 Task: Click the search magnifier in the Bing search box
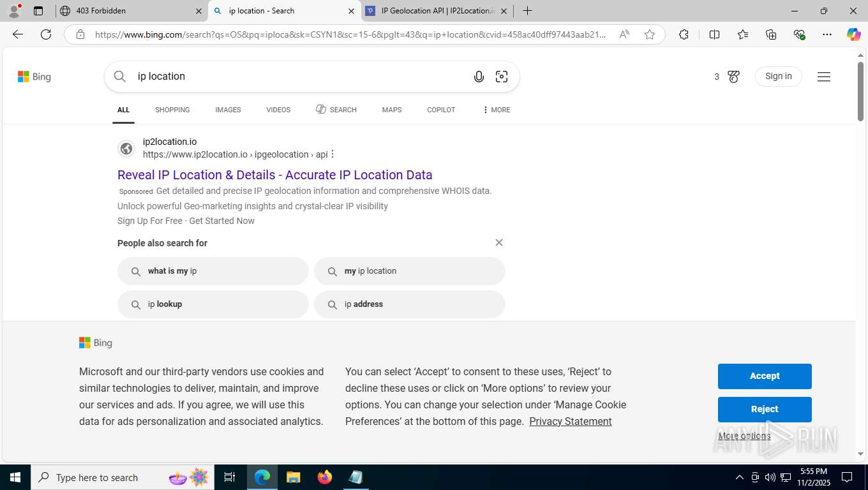pos(120,77)
